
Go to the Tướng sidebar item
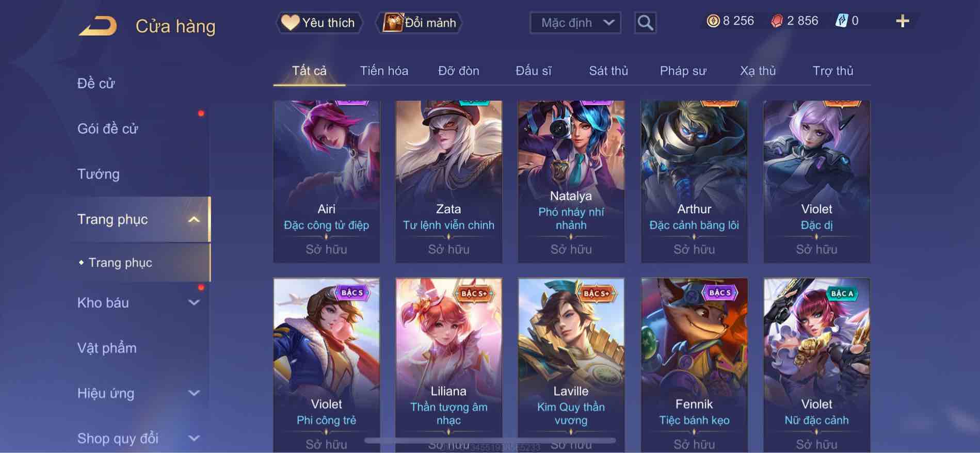[x=98, y=174]
